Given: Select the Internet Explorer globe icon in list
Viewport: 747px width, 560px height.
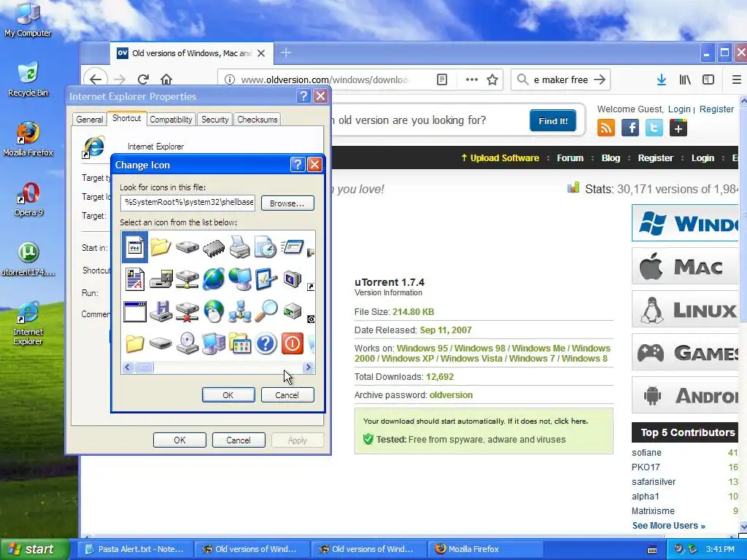Looking at the screenshot, I should click(x=214, y=279).
